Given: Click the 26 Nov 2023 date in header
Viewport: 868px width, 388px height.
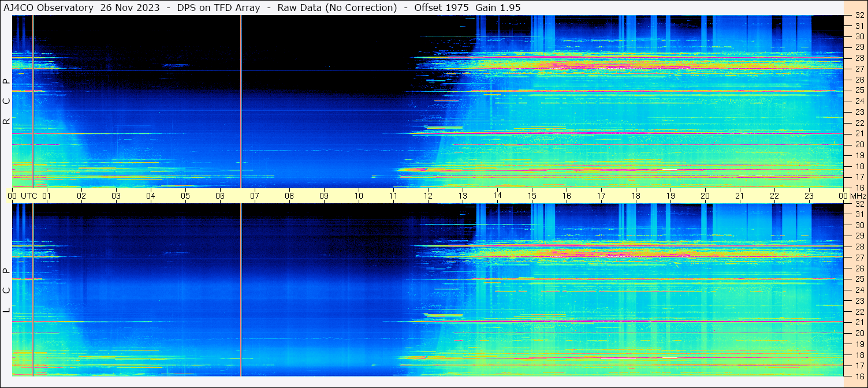Looking at the screenshot, I should pos(130,8).
